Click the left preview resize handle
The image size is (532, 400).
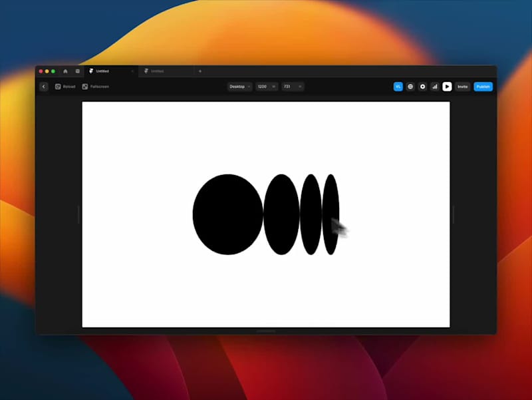click(x=78, y=214)
